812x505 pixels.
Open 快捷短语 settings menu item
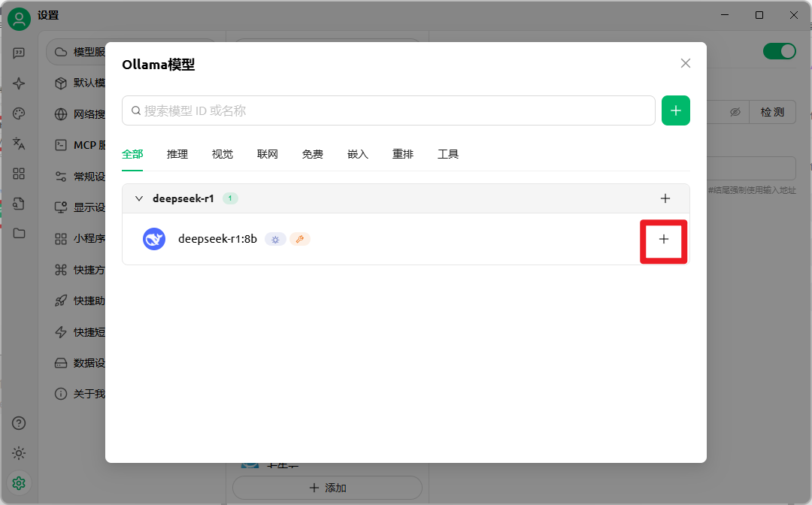tap(80, 331)
